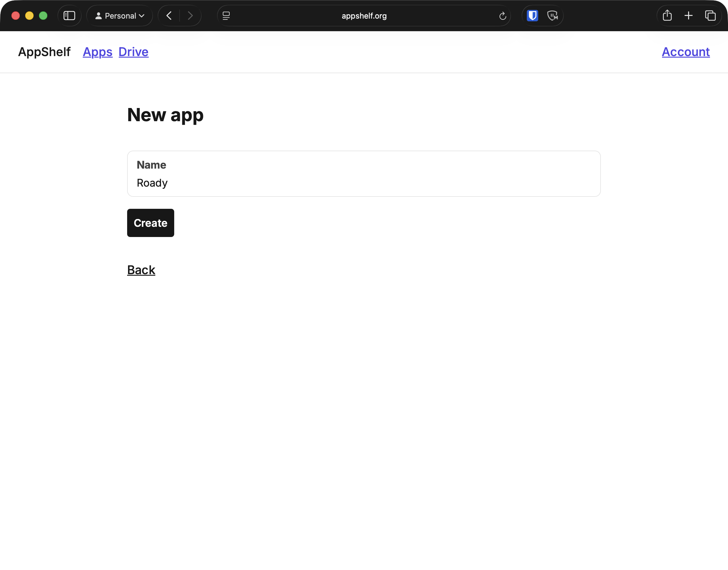Click the Name label
728x570 pixels.
point(151,165)
